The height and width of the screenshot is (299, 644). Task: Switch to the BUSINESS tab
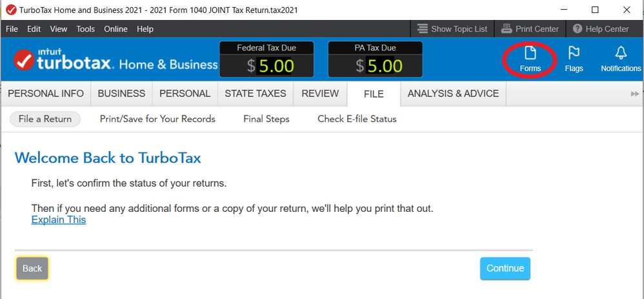(x=121, y=94)
